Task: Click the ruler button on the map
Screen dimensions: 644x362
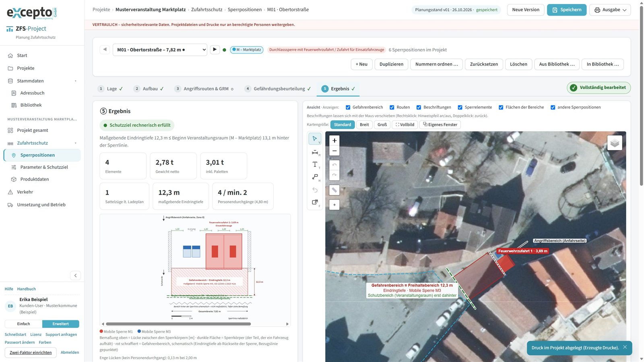Action: pos(334,190)
